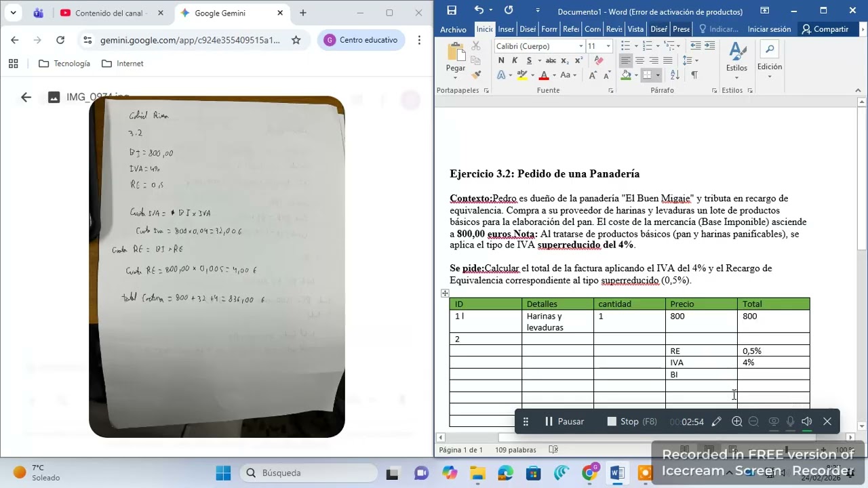Pick the text highlight color swatch

click(522, 75)
